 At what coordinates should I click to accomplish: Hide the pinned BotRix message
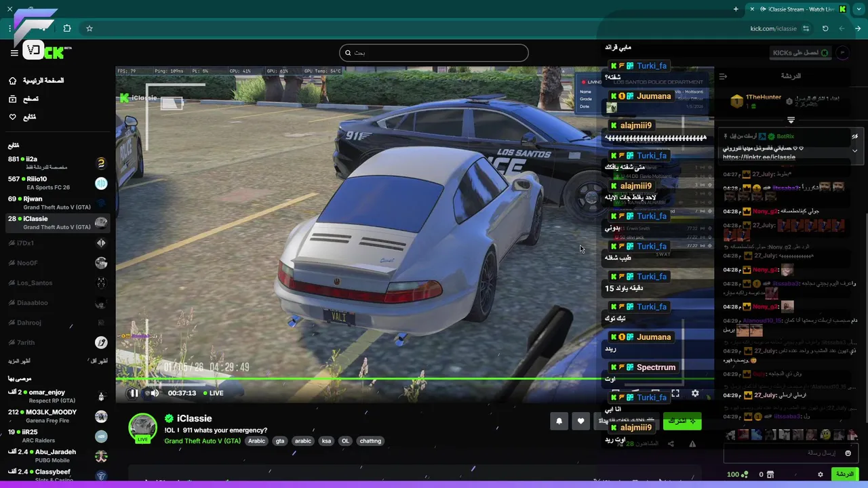(854, 136)
